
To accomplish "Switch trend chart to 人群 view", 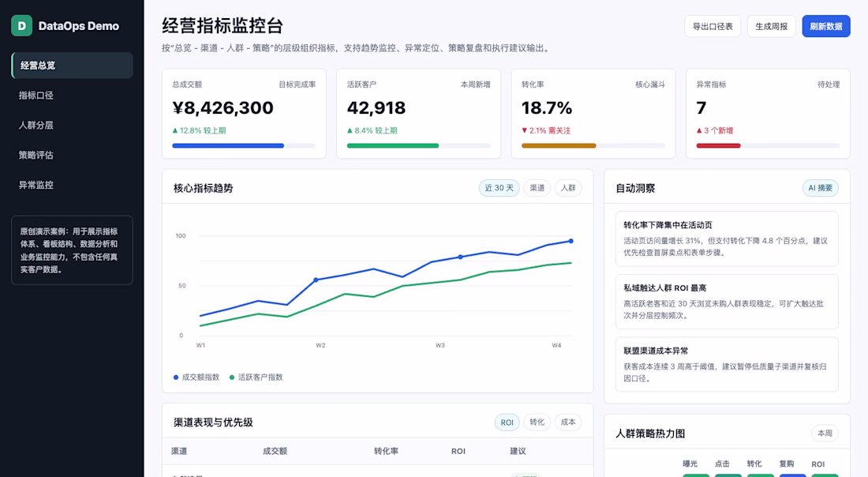I will 568,188.
